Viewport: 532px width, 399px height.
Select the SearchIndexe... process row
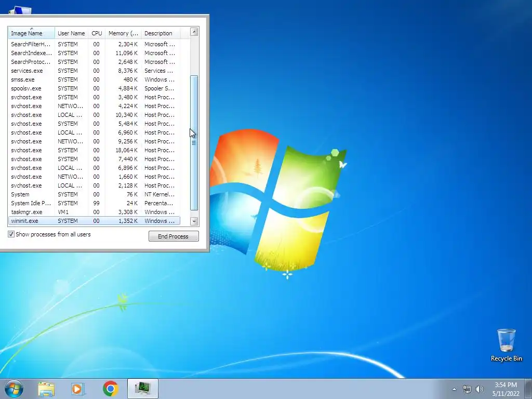click(94, 53)
